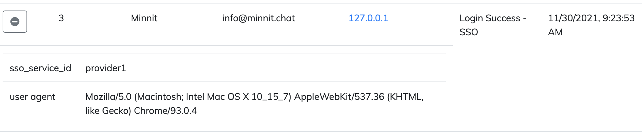Select the row ID number 3
Screen dimensions: 644x132
[x=61, y=18]
